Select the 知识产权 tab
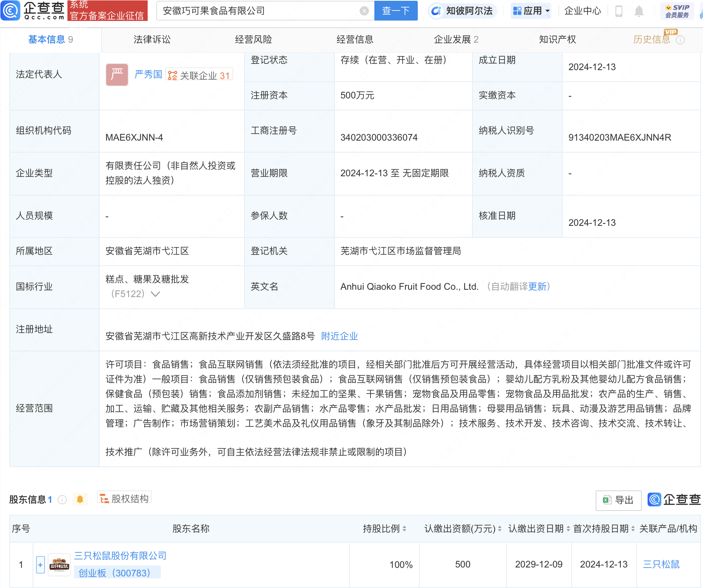This screenshot has height=588, width=703. click(558, 40)
